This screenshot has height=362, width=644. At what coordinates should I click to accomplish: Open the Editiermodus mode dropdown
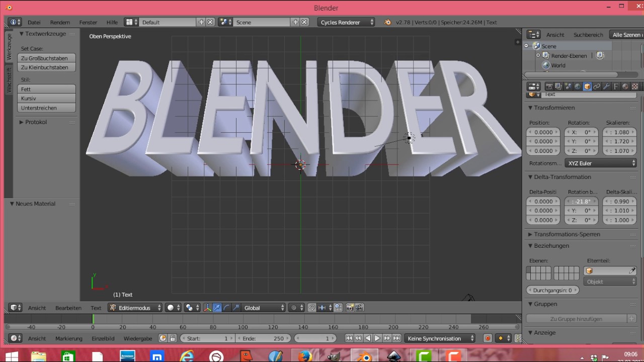click(x=135, y=308)
